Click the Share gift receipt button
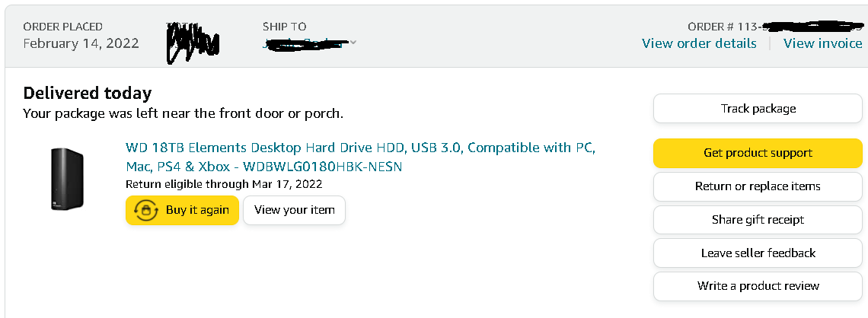 758,220
